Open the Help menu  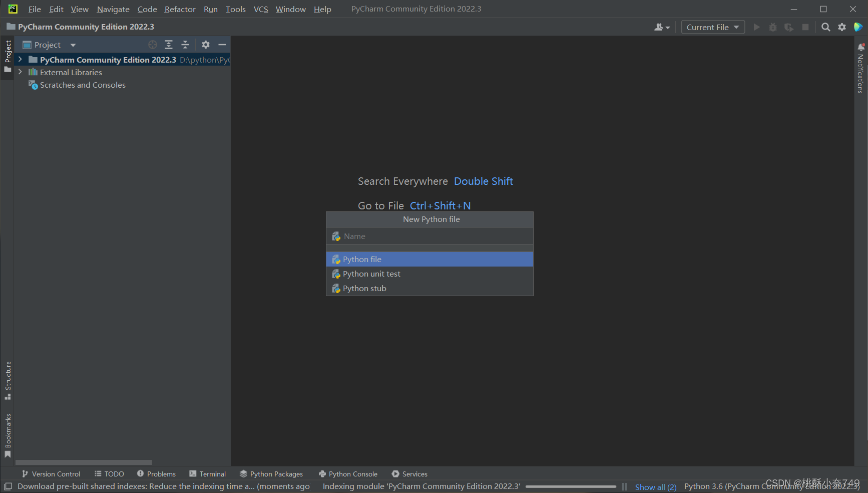pos(322,9)
